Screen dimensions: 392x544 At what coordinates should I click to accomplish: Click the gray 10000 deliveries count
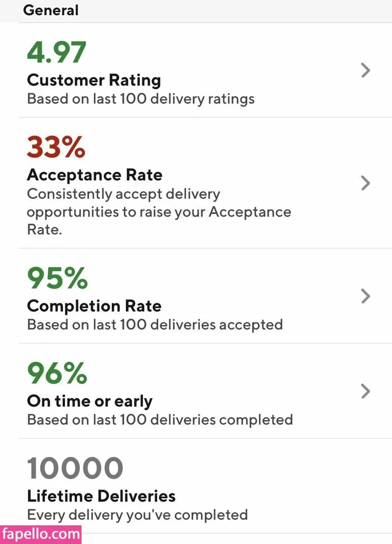click(x=75, y=468)
